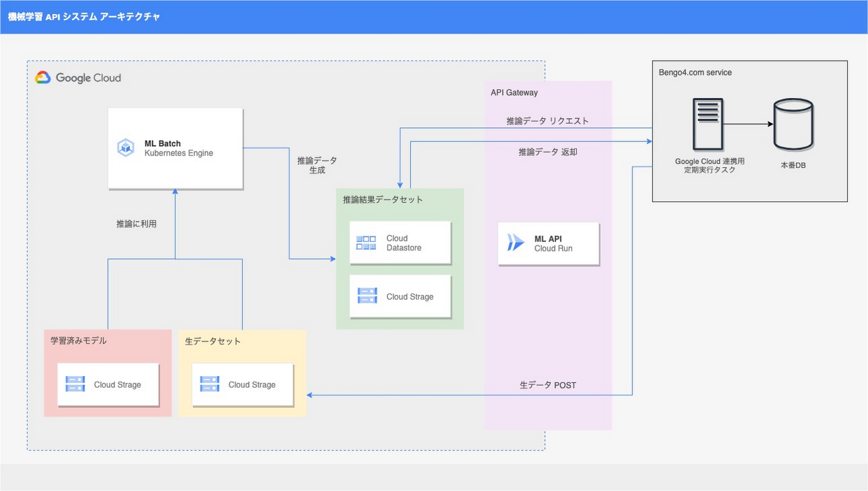The height and width of the screenshot is (491, 868).
Task: Select the Kubernetes Engine text
Action: pos(179,153)
